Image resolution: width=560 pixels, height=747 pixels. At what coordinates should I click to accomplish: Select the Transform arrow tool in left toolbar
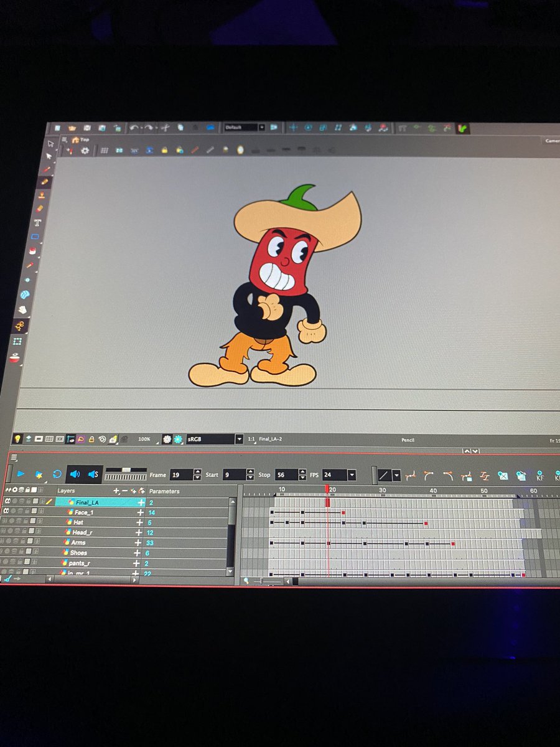(51, 143)
